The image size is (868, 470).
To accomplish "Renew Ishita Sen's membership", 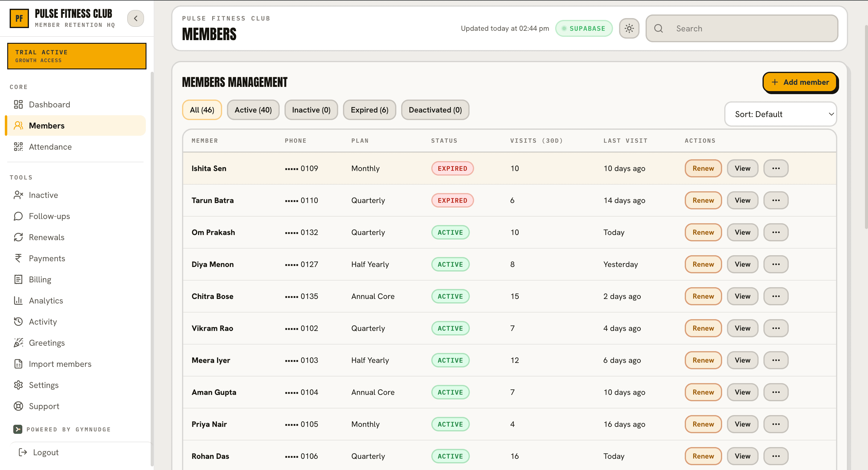I will pos(703,168).
